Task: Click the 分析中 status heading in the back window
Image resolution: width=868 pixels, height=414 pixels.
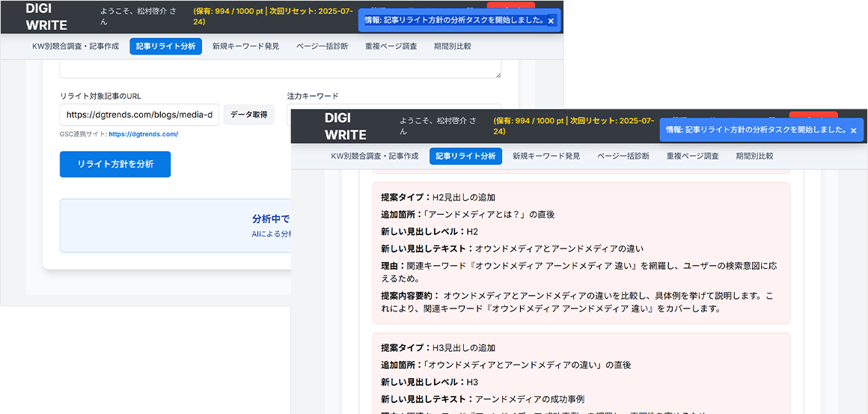Action: pos(271,218)
